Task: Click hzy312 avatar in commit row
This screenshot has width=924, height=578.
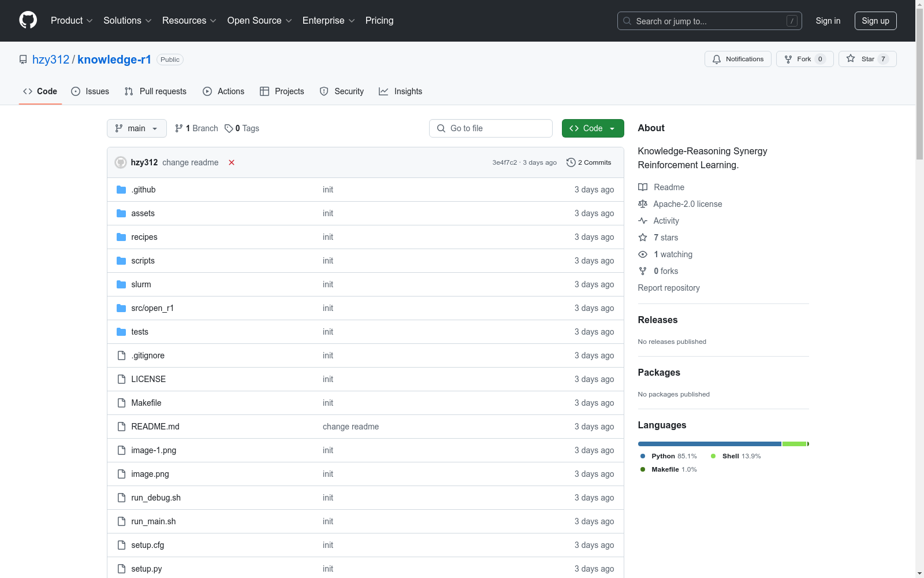Action: [121, 162]
